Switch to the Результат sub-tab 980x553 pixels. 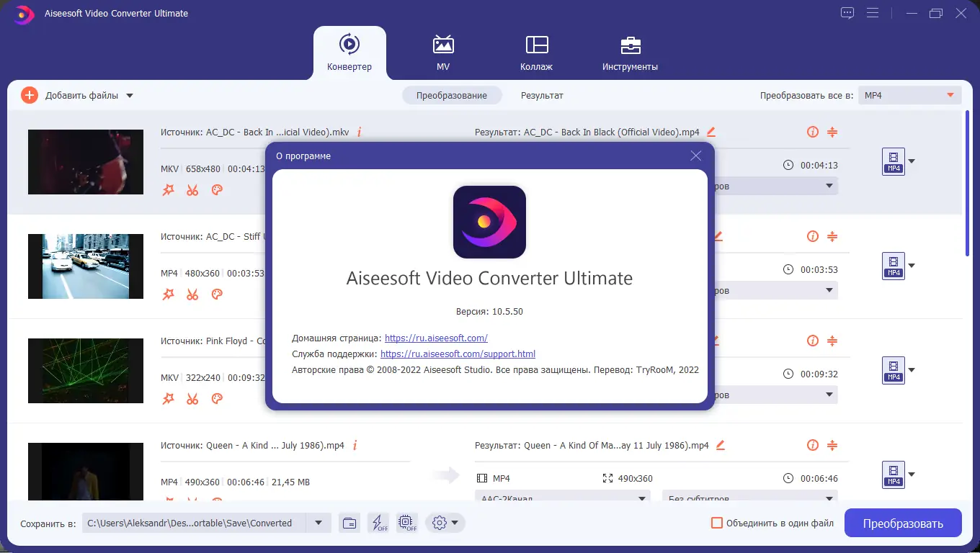[542, 95]
